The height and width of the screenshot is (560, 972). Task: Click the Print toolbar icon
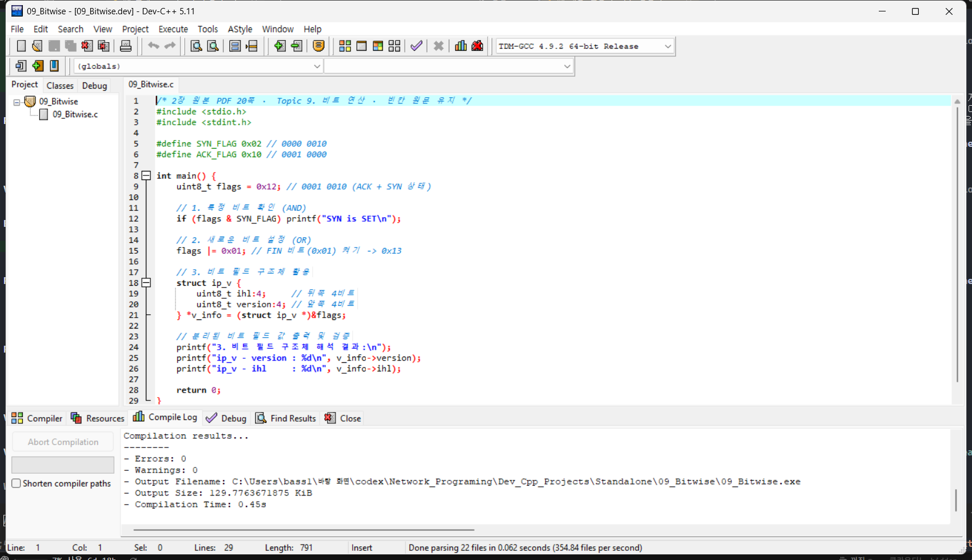coord(126,46)
